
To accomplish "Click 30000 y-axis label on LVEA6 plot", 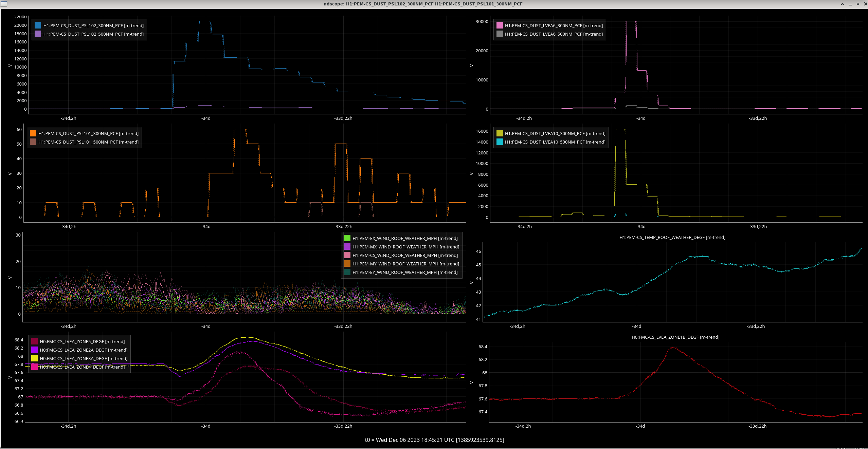I will tap(482, 21).
